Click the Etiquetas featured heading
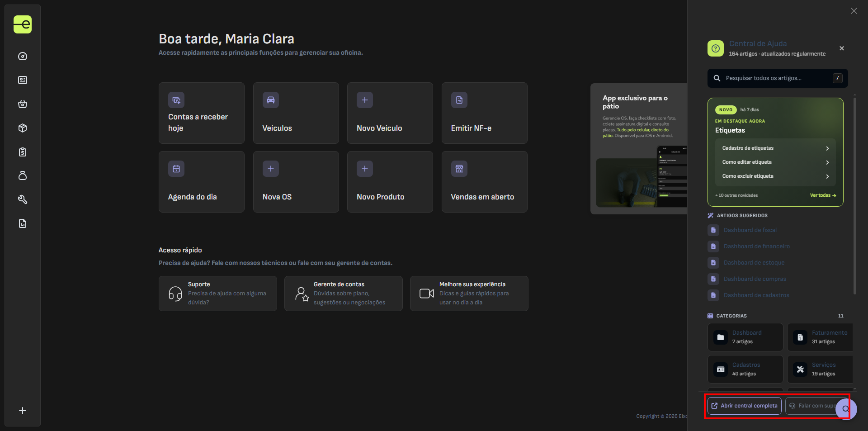The width and height of the screenshot is (868, 431). click(x=730, y=130)
